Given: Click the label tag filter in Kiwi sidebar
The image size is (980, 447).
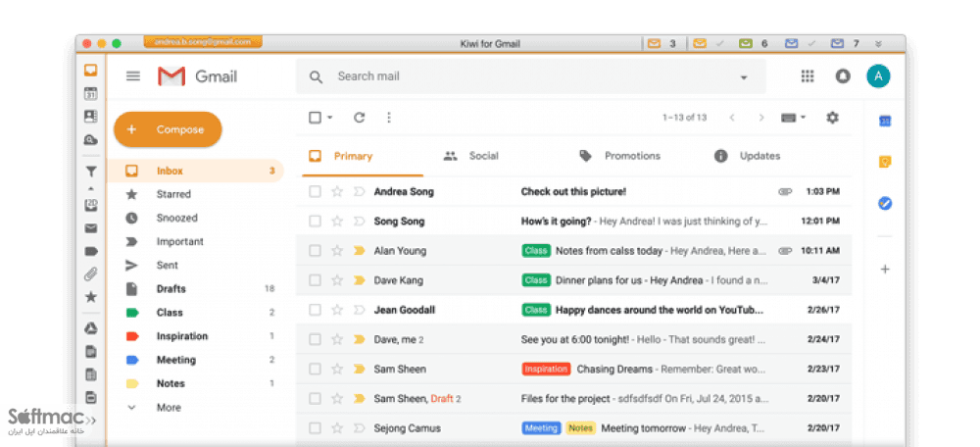Looking at the screenshot, I should pyautogui.click(x=90, y=251).
